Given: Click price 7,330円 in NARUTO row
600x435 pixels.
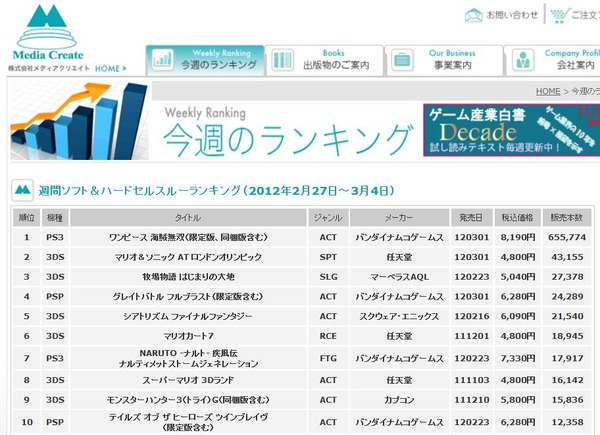Looking at the screenshot, I should point(518,358).
